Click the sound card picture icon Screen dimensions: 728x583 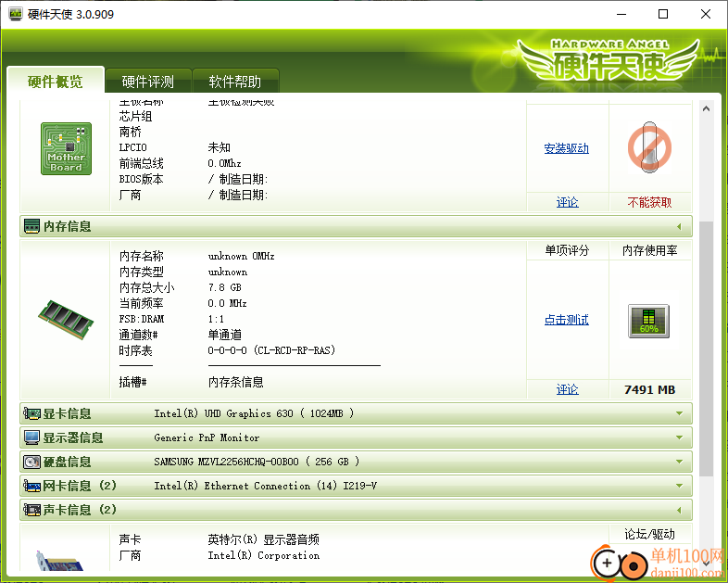tap(59, 561)
